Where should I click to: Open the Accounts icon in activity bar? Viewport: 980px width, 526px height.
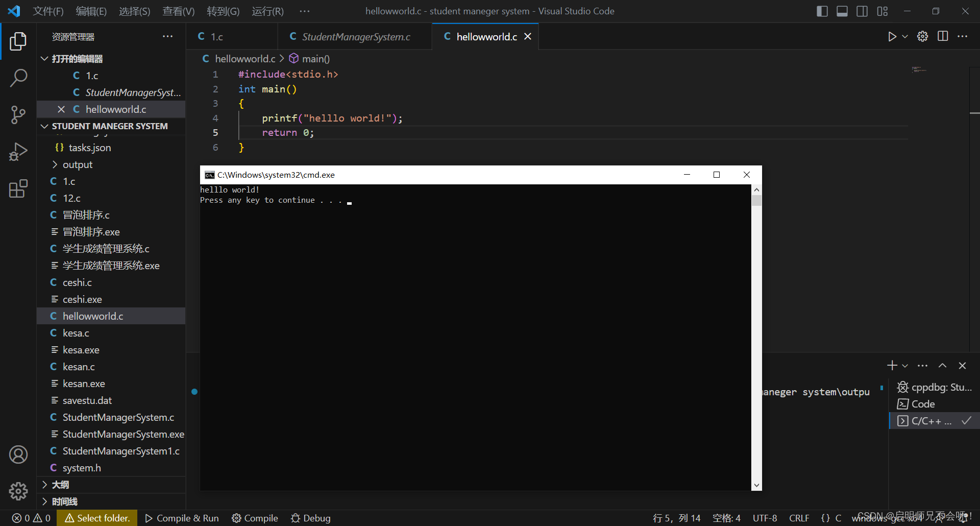tap(18, 455)
